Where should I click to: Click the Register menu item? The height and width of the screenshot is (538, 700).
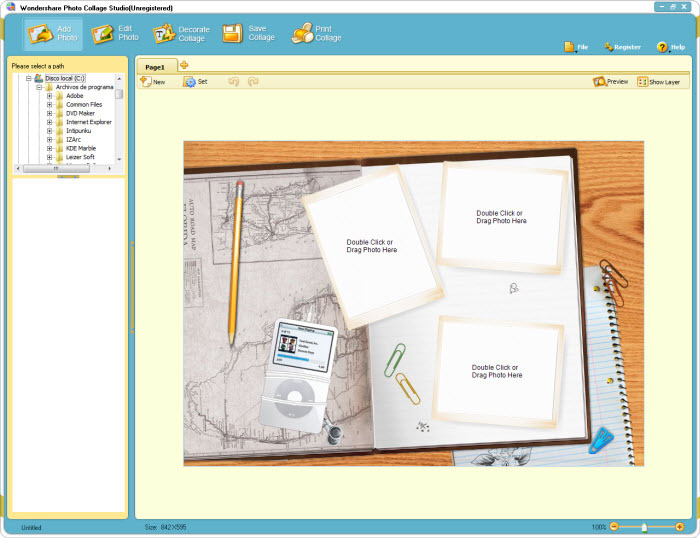tap(621, 47)
